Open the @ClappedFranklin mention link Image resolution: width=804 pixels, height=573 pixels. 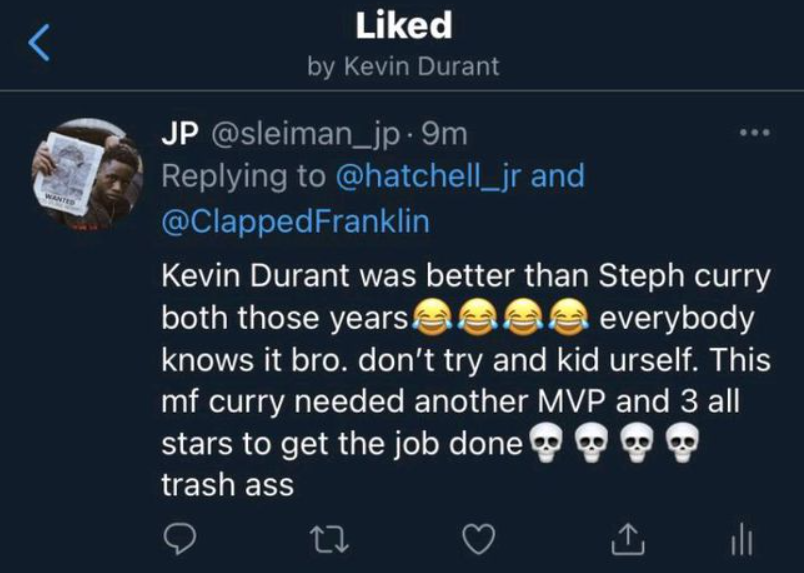click(x=295, y=221)
